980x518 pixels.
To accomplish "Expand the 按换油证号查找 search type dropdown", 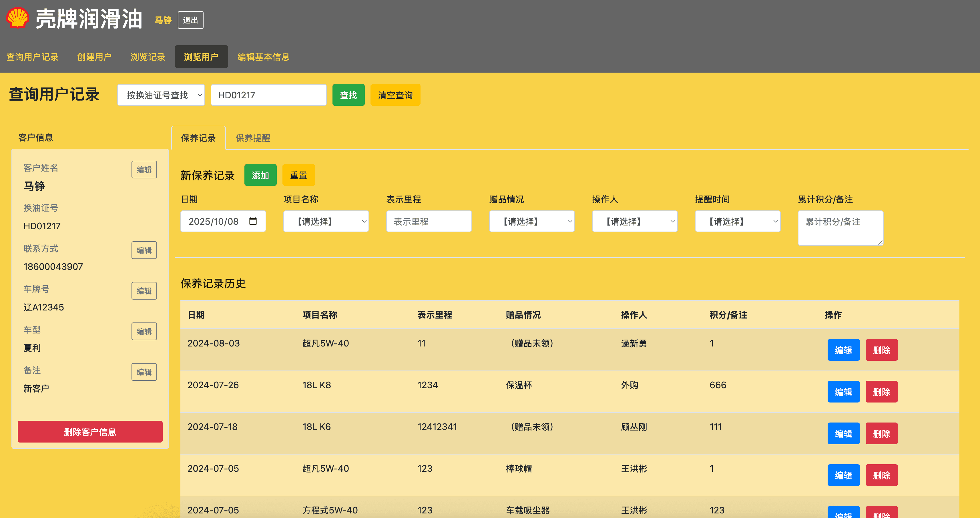I will click(161, 95).
